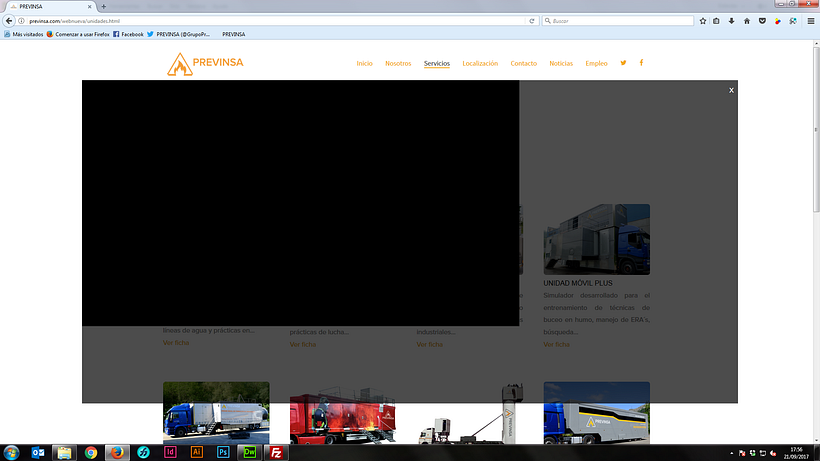Open Adobe InDesign from the taskbar
The image size is (820, 461).
coord(170,453)
